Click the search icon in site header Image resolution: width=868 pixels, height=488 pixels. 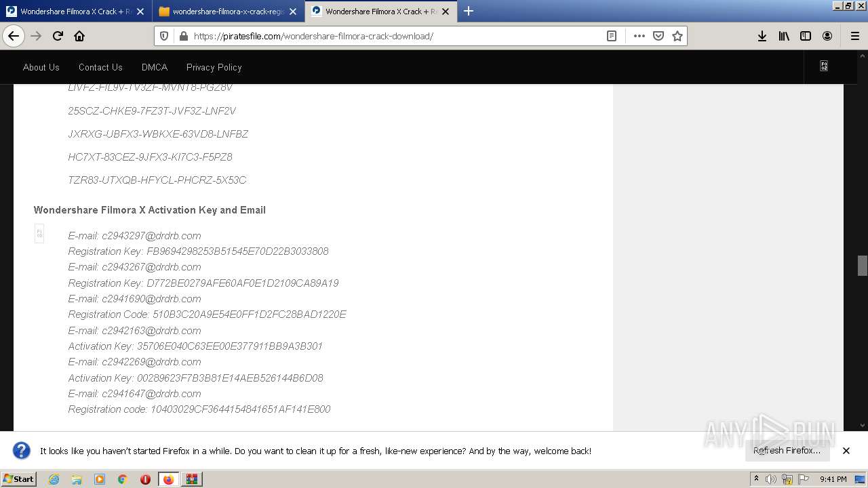(x=824, y=66)
